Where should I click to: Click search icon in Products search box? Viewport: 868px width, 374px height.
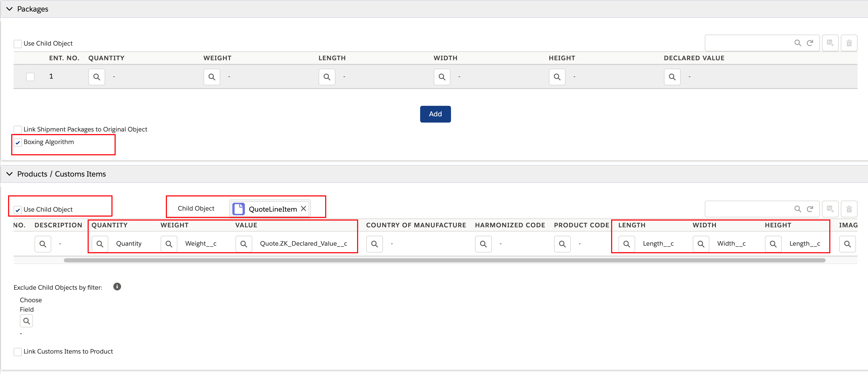[798, 209]
